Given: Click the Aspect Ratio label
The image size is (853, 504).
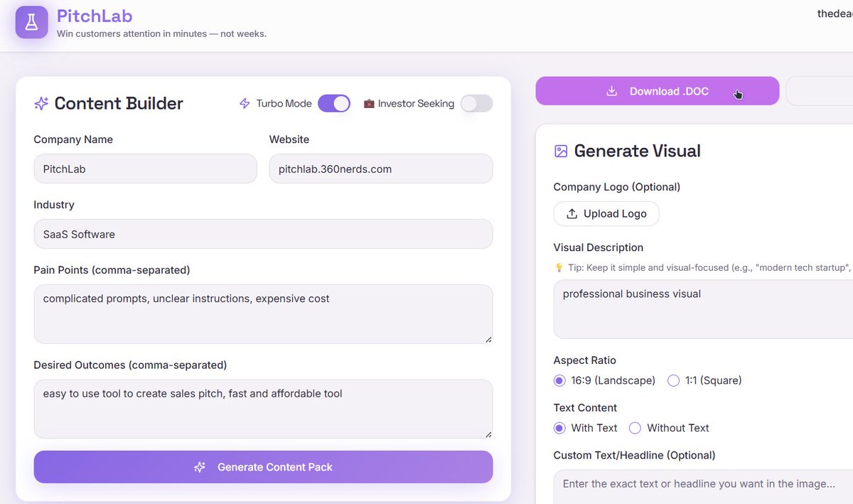Looking at the screenshot, I should 585,360.
